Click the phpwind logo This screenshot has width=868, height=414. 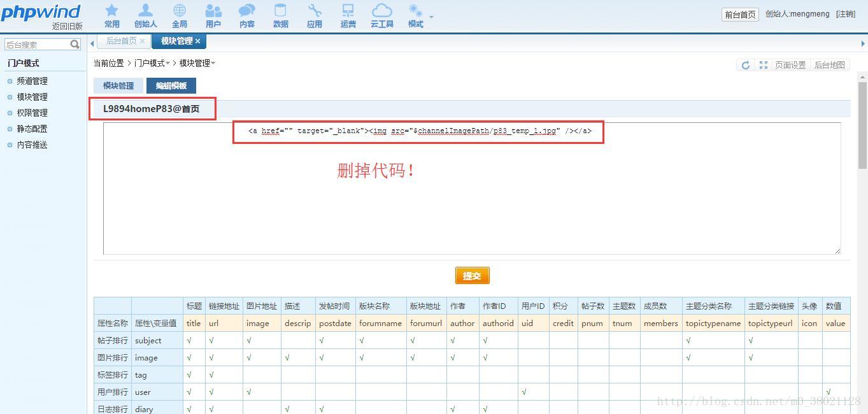click(41, 12)
